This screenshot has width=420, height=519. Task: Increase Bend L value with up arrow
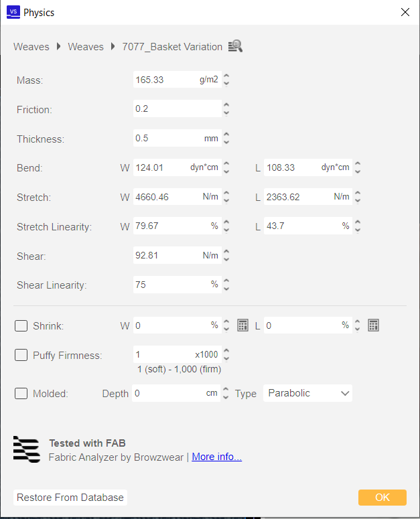coord(358,163)
